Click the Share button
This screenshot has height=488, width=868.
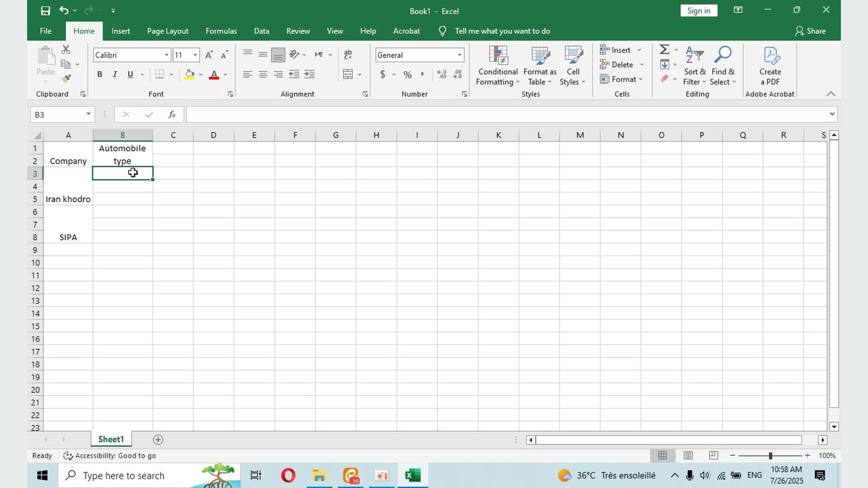[810, 31]
